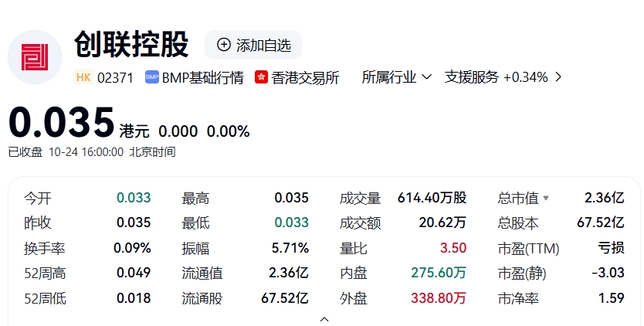This screenshot has height=326, width=644.
Task: Click the red 香港交易所 exchange icon
Action: coord(262,77)
